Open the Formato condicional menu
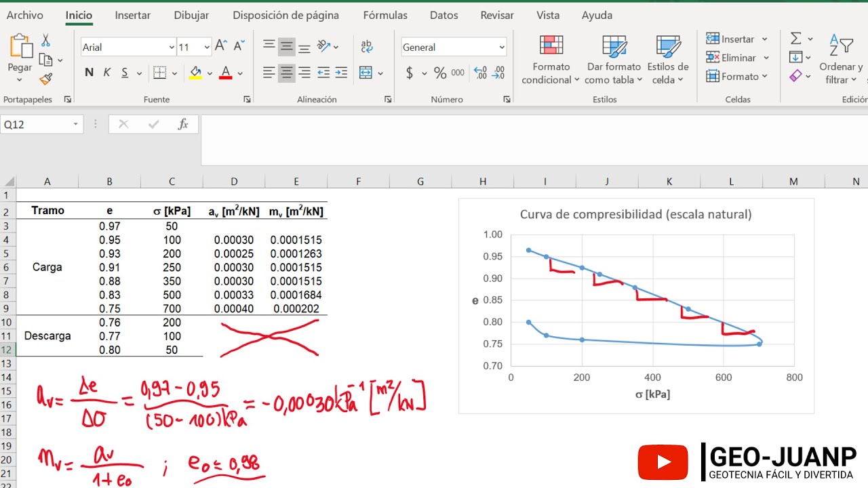 [x=551, y=60]
